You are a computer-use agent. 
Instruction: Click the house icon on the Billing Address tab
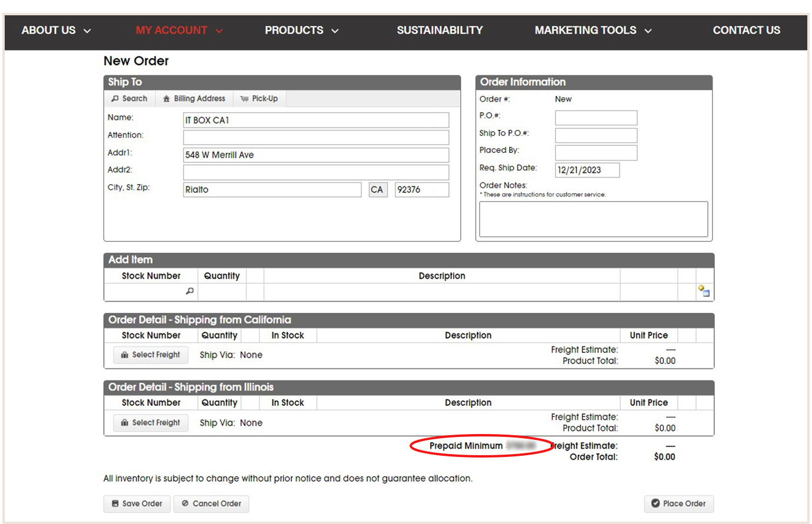coord(167,98)
